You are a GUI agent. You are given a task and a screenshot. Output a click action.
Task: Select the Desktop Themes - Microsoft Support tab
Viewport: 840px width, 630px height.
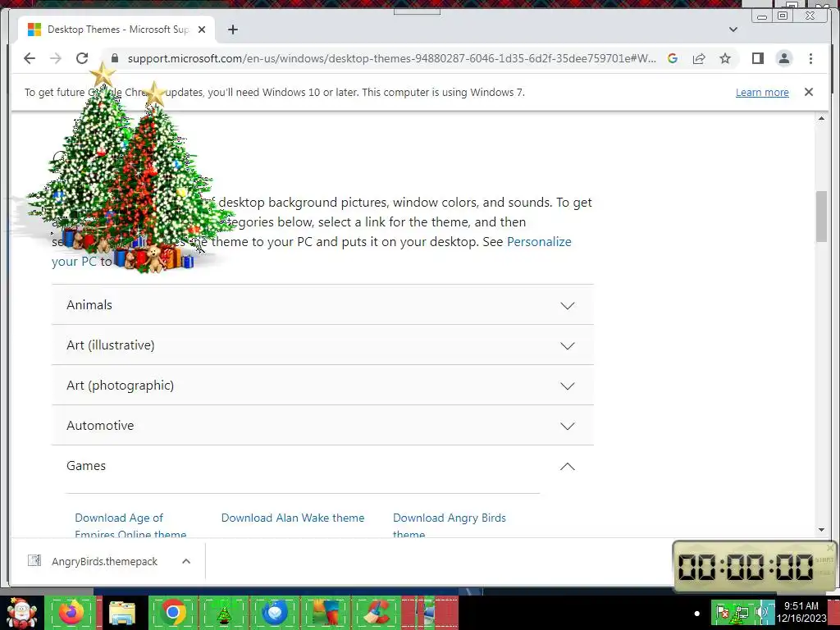click(x=116, y=30)
